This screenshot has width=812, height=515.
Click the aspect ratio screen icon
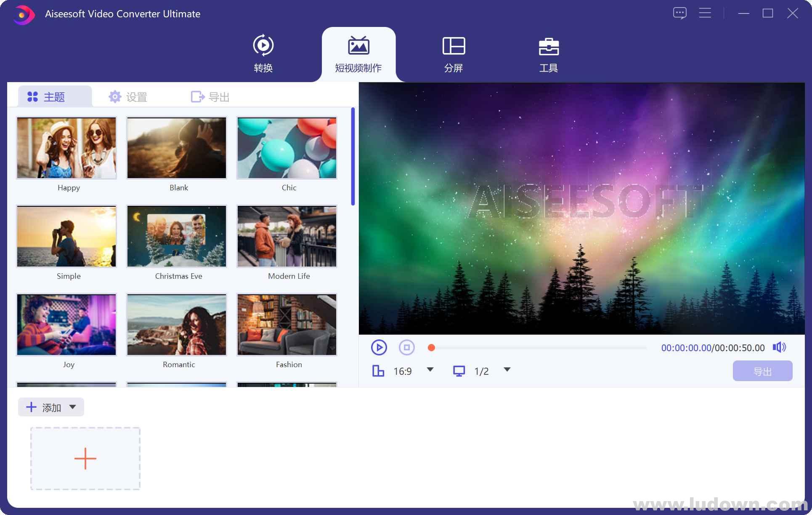378,371
